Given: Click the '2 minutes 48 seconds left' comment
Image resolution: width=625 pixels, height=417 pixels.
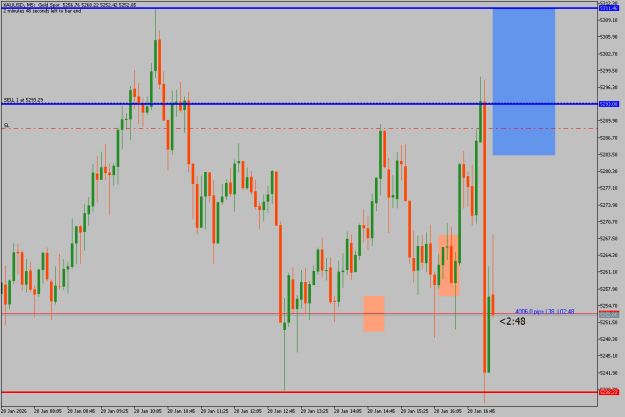Looking at the screenshot, I should click(x=42, y=11).
